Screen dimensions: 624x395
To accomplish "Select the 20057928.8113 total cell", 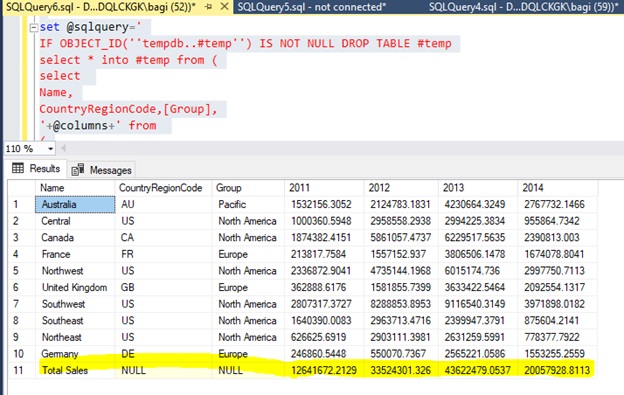I will pyautogui.click(x=558, y=370).
